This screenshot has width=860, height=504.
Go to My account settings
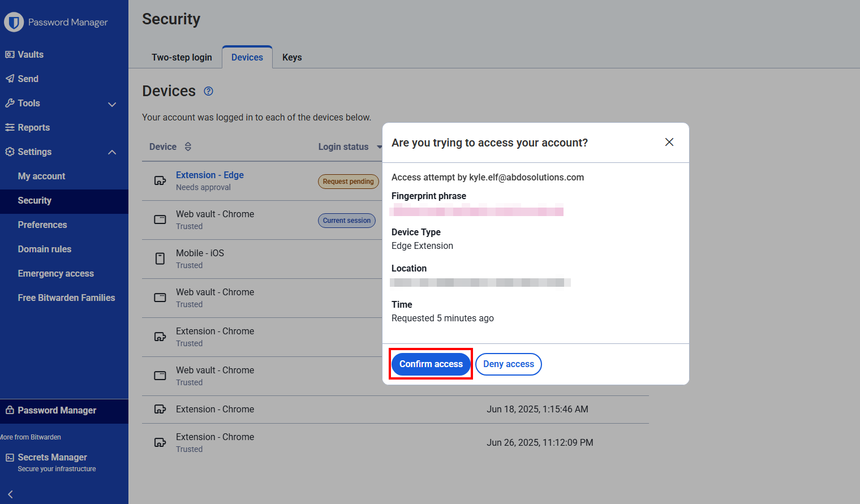click(x=41, y=176)
